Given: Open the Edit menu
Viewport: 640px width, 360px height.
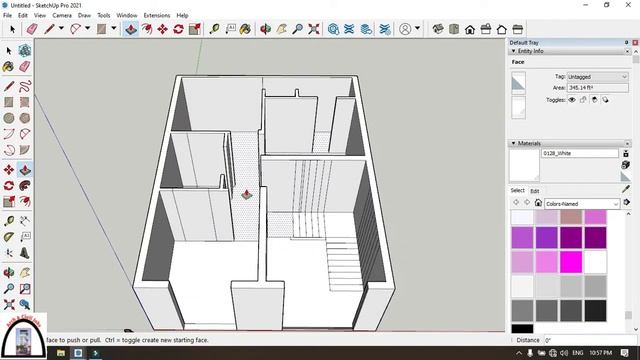Looking at the screenshot, I should (x=23, y=15).
